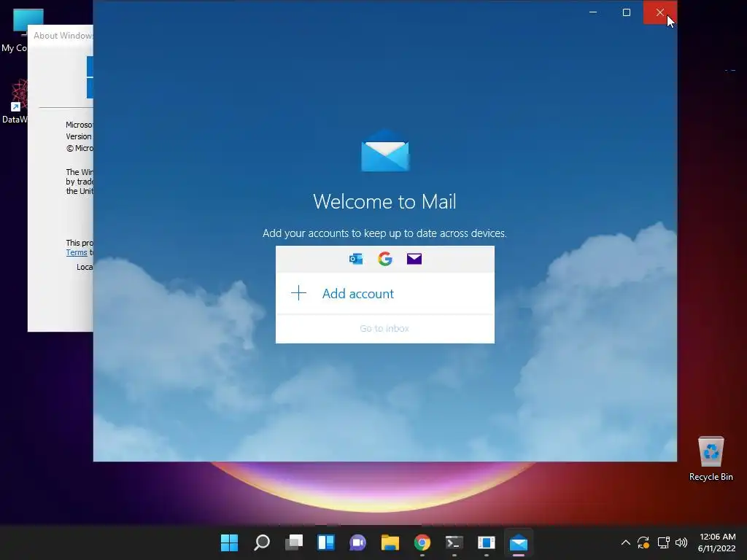747x560 pixels.
Task: Minimize the Mail window
Action: 593,12
